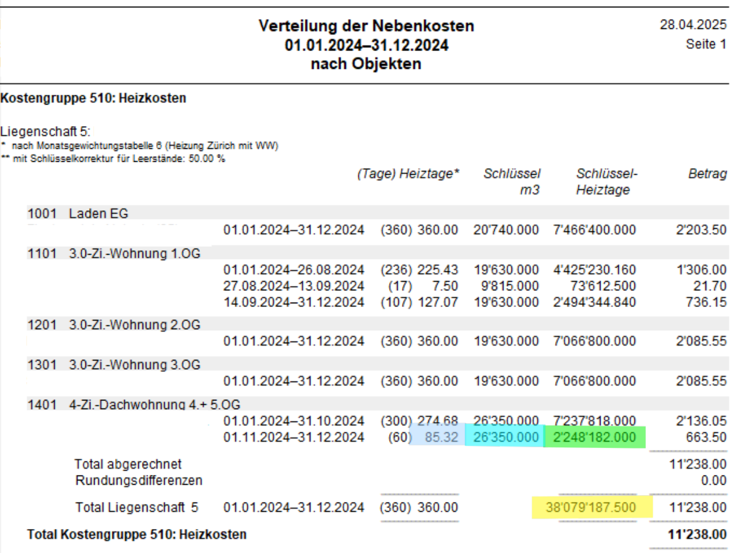Select the Heiztage value 225.43
The width and height of the screenshot is (756, 553).
point(438,270)
